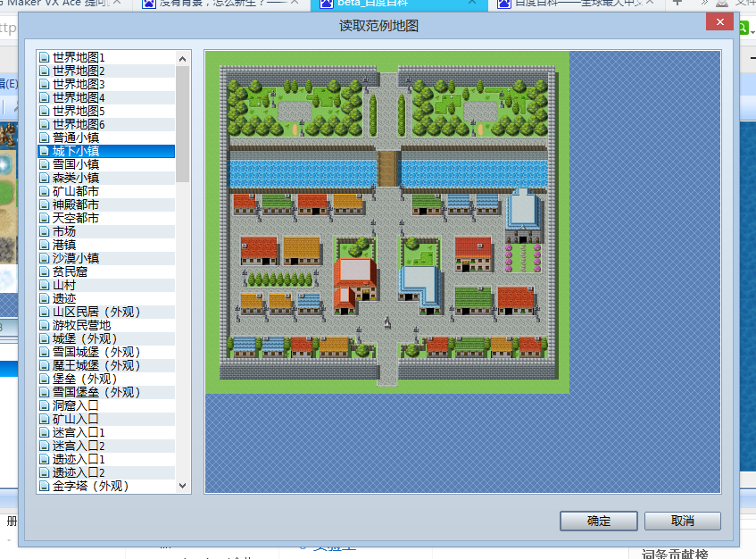This screenshot has width=756, height=559.
Task: Click the map icon beside 普通小镇
Action: [x=45, y=138]
